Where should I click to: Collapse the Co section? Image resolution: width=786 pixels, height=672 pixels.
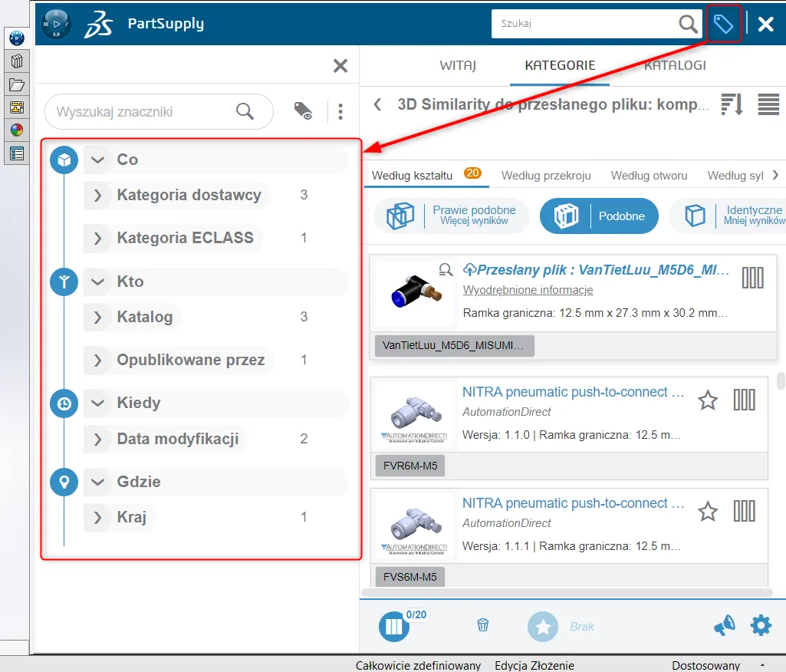pyautogui.click(x=97, y=160)
